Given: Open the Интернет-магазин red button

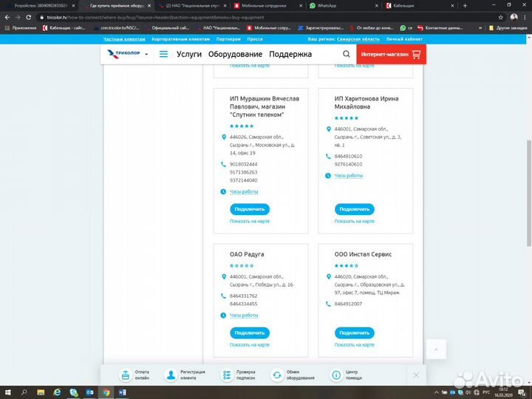Looking at the screenshot, I should tap(389, 55).
